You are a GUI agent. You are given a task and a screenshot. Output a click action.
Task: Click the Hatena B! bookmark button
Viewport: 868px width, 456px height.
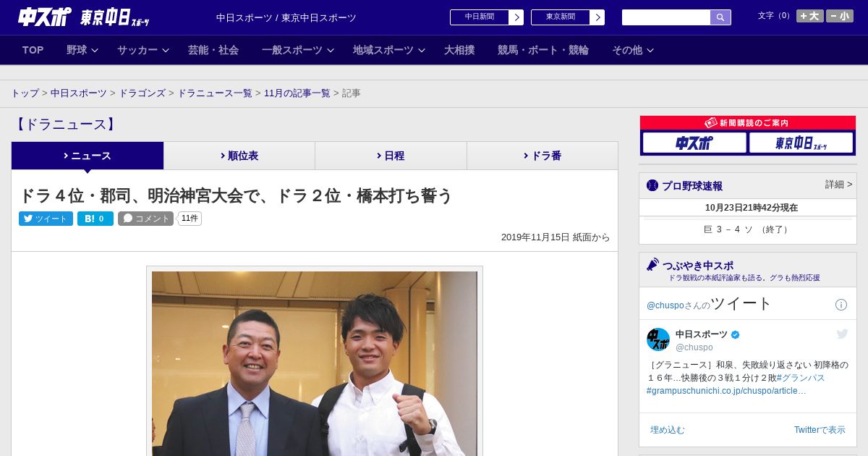[x=95, y=219]
